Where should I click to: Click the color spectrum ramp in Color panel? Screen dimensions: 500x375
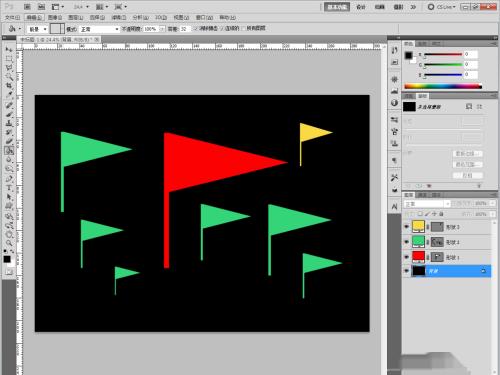click(443, 86)
